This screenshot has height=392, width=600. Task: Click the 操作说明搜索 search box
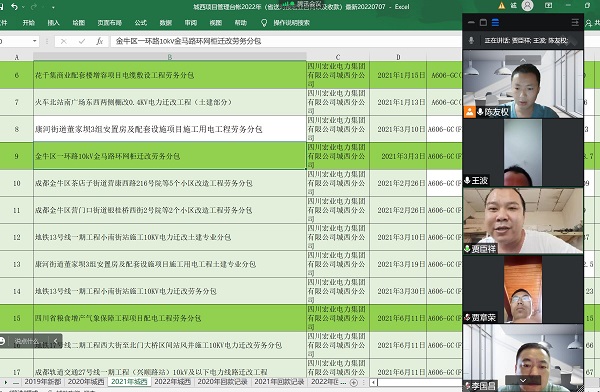pos(292,23)
